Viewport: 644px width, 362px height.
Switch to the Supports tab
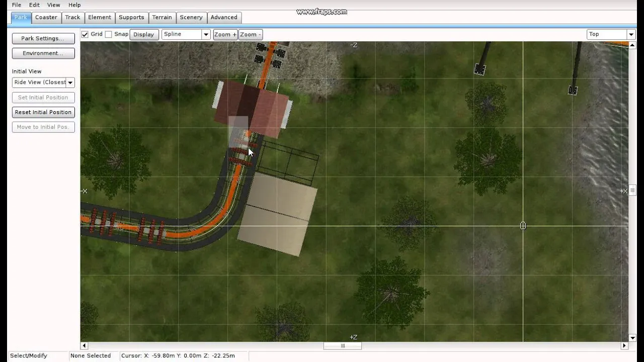pyautogui.click(x=131, y=17)
